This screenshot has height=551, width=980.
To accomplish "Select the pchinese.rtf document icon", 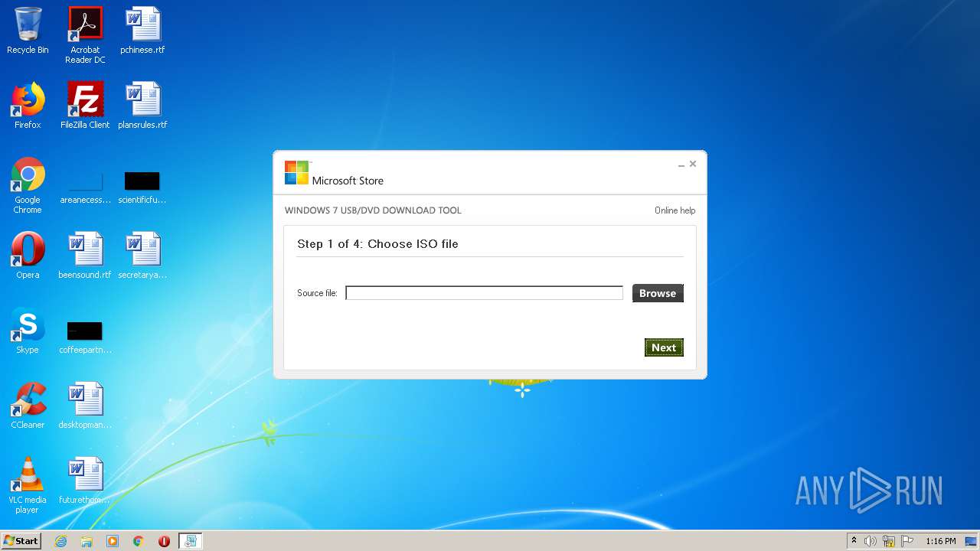I will coord(142,31).
